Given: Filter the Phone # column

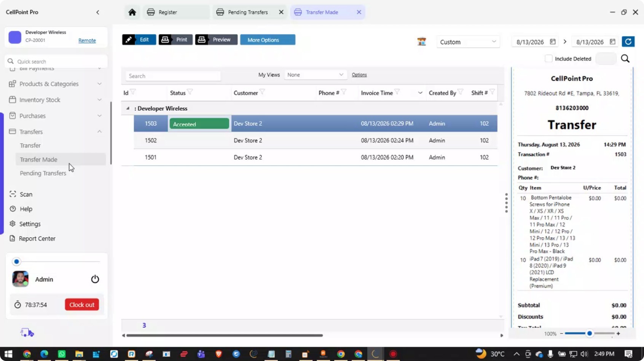Looking at the screenshot, I should pyautogui.click(x=344, y=92).
